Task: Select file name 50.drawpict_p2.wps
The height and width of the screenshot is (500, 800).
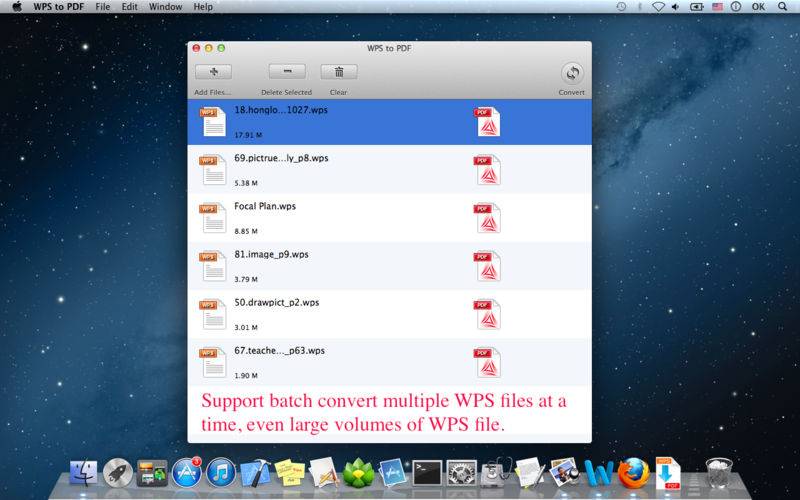Action: [277, 303]
